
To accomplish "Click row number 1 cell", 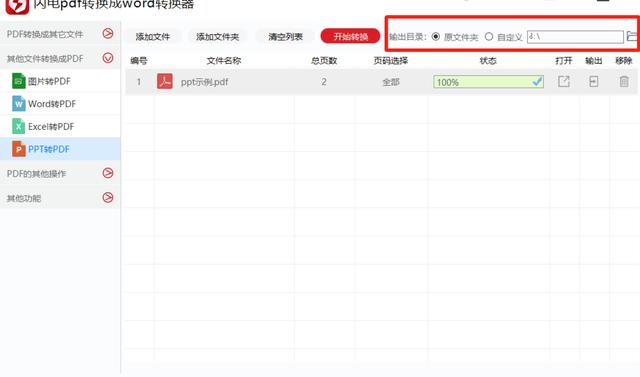I will click(x=139, y=82).
